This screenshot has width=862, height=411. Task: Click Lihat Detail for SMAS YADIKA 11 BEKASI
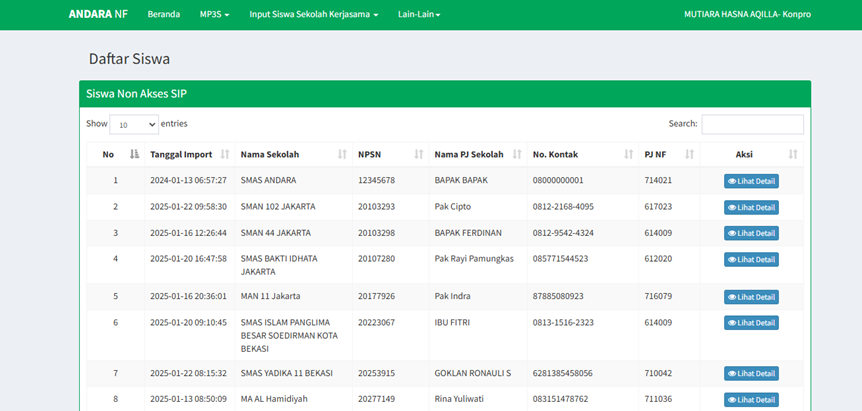point(751,373)
